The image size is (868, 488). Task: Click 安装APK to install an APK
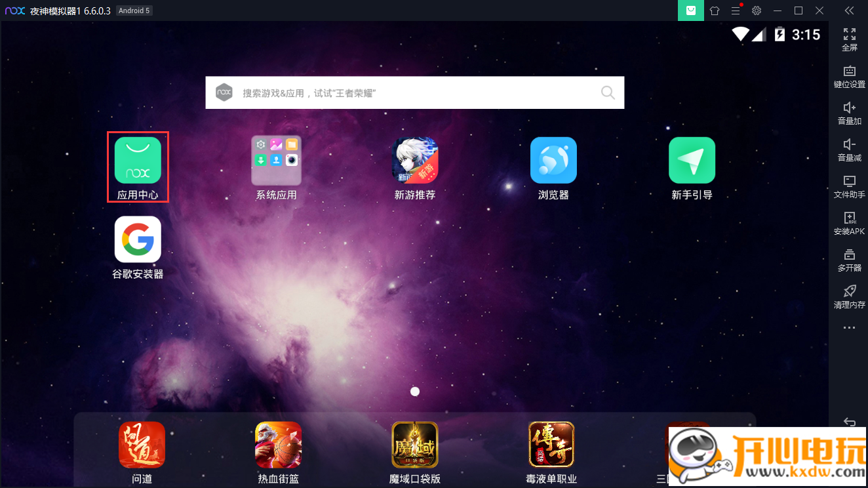(849, 222)
